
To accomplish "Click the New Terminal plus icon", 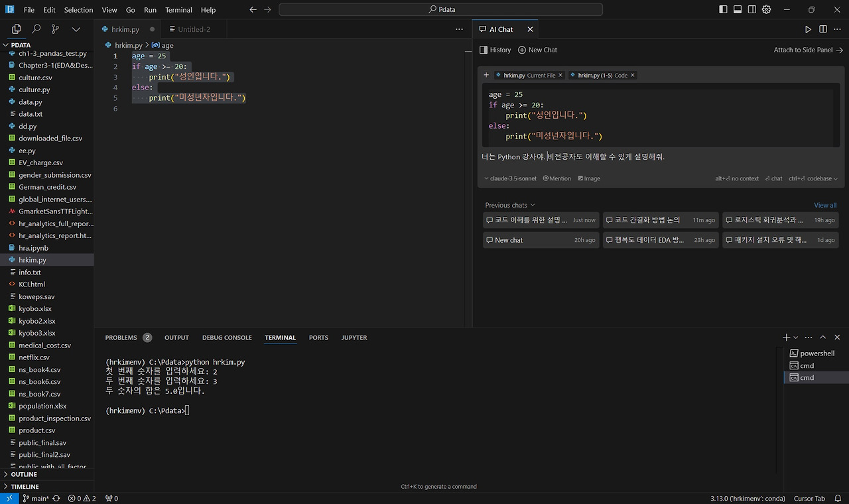I will [x=787, y=338].
